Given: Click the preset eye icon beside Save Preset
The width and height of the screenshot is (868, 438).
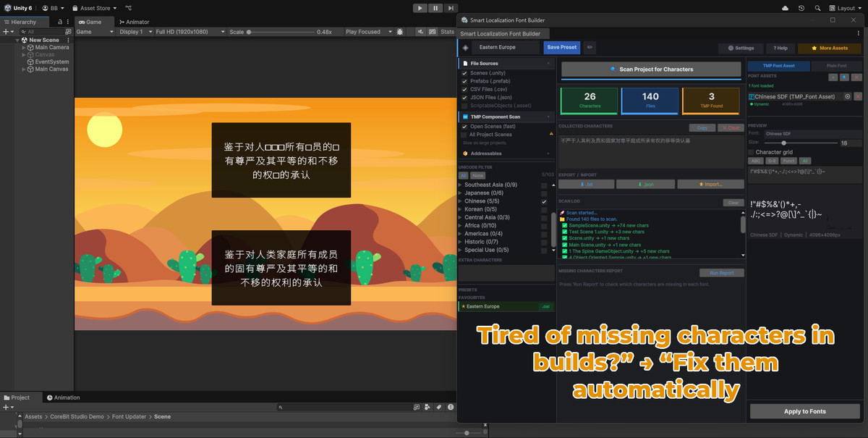Looking at the screenshot, I should [590, 48].
